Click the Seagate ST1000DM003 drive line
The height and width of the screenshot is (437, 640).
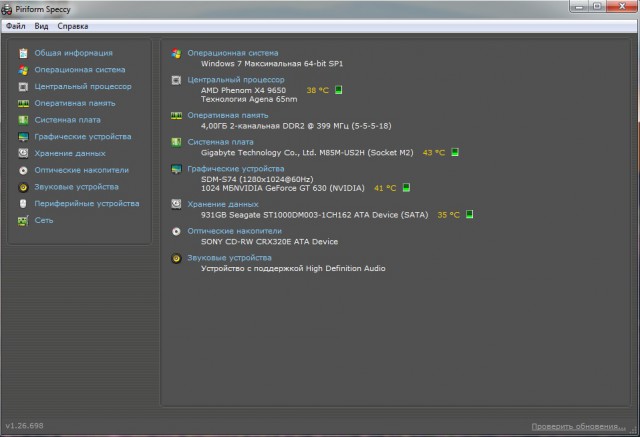[314, 215]
